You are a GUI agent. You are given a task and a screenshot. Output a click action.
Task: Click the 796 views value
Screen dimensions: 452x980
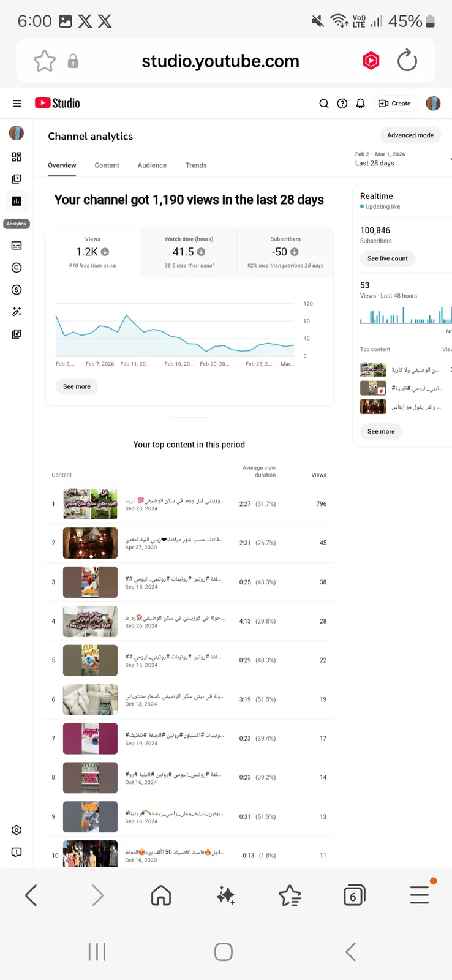322,504
